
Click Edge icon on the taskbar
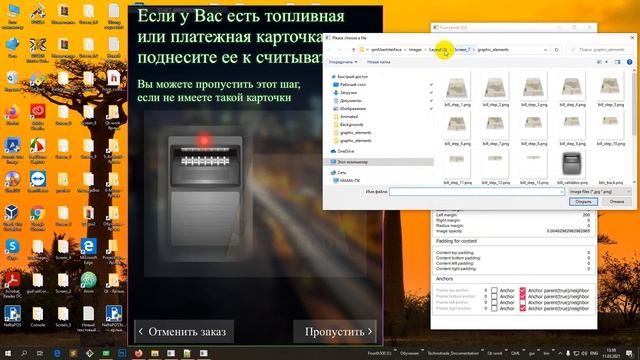click(57, 353)
